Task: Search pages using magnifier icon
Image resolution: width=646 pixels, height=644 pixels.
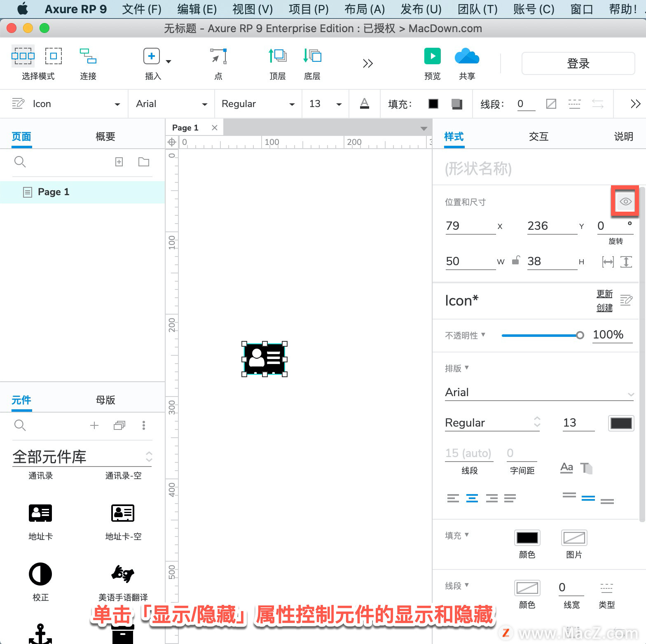Action: tap(20, 162)
